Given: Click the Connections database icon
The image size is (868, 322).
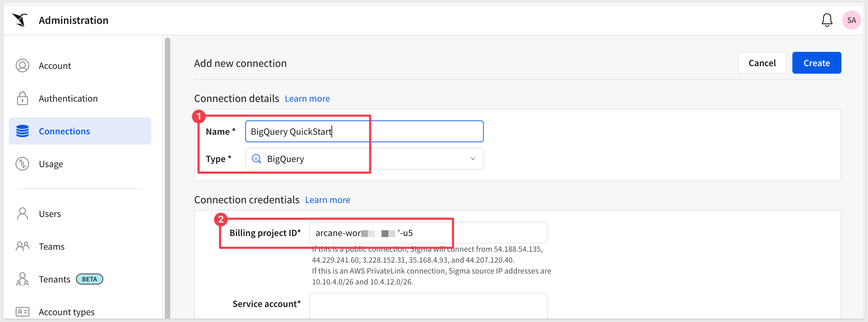Looking at the screenshot, I should tap(22, 131).
